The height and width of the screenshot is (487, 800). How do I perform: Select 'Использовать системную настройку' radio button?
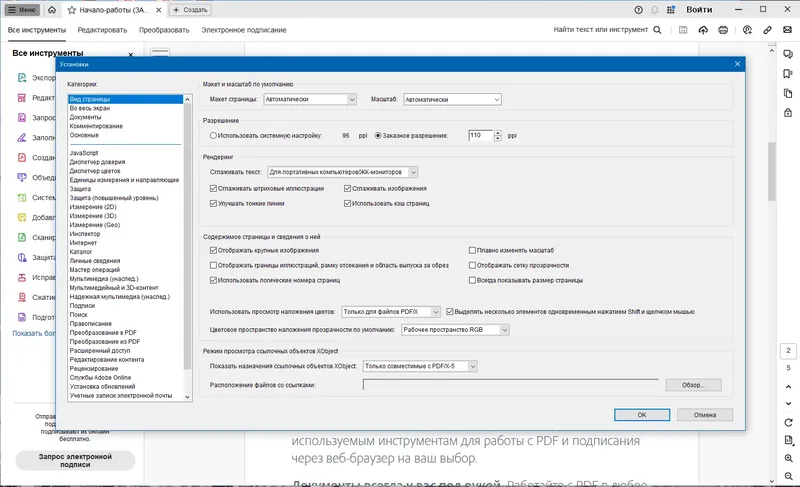[x=213, y=136]
